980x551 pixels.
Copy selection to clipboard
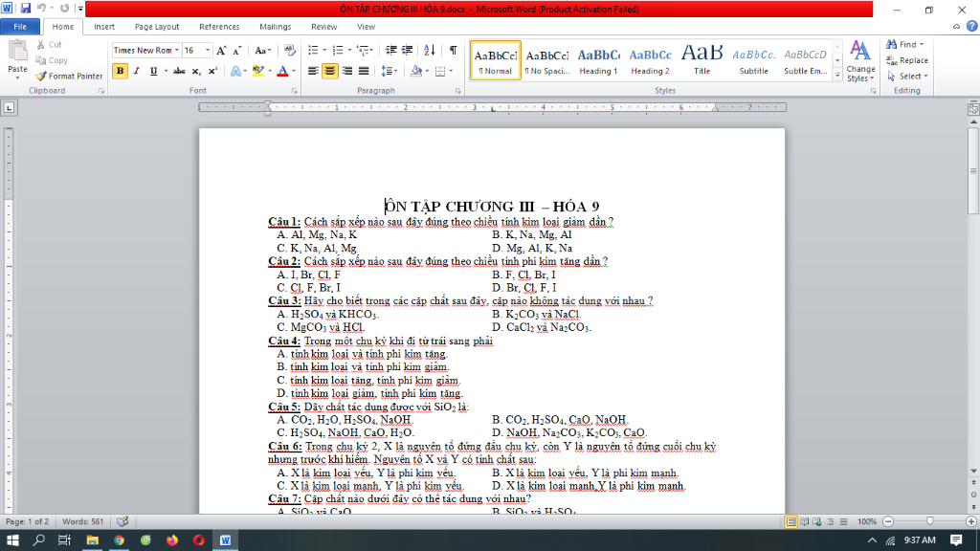(x=52, y=60)
